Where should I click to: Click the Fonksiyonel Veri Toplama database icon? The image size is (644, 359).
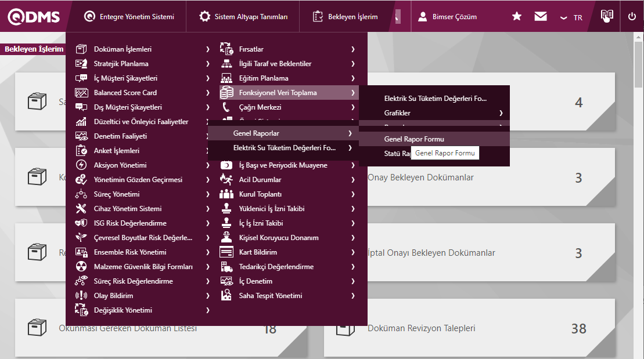226,93
